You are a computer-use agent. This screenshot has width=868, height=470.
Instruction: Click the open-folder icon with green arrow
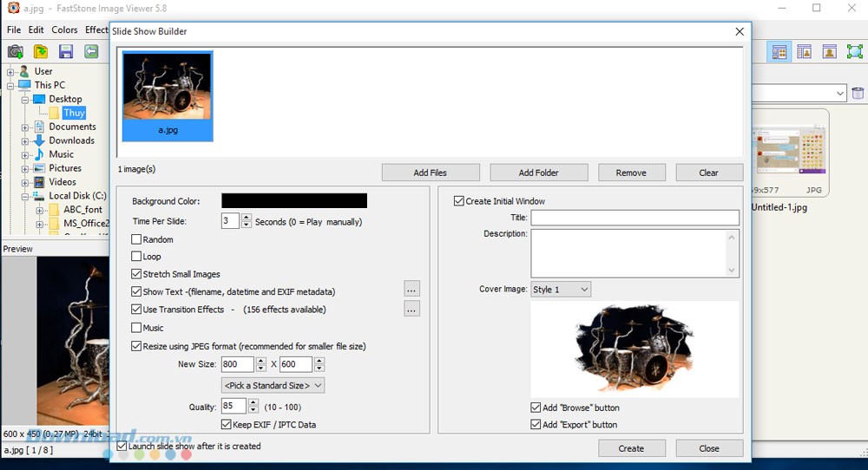point(40,52)
